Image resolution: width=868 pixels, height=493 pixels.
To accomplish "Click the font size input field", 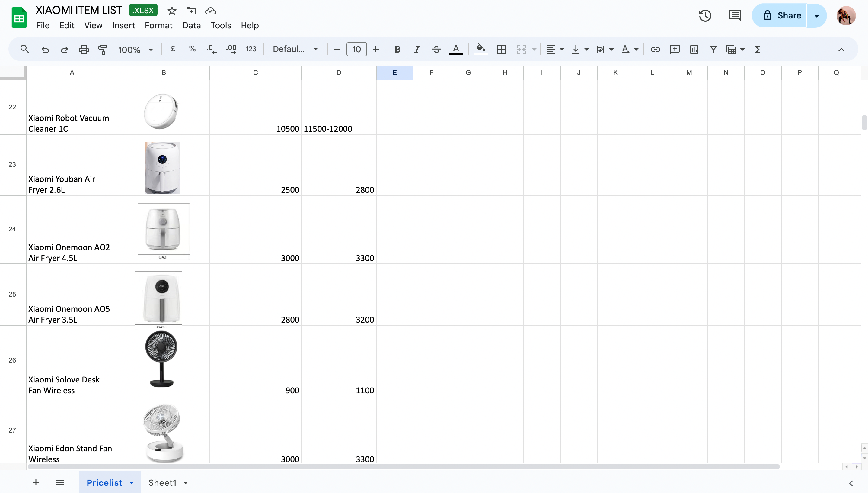I will (x=356, y=50).
